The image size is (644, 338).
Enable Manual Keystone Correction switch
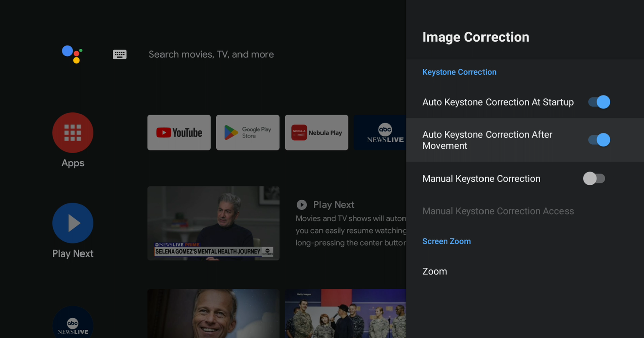pos(594,179)
